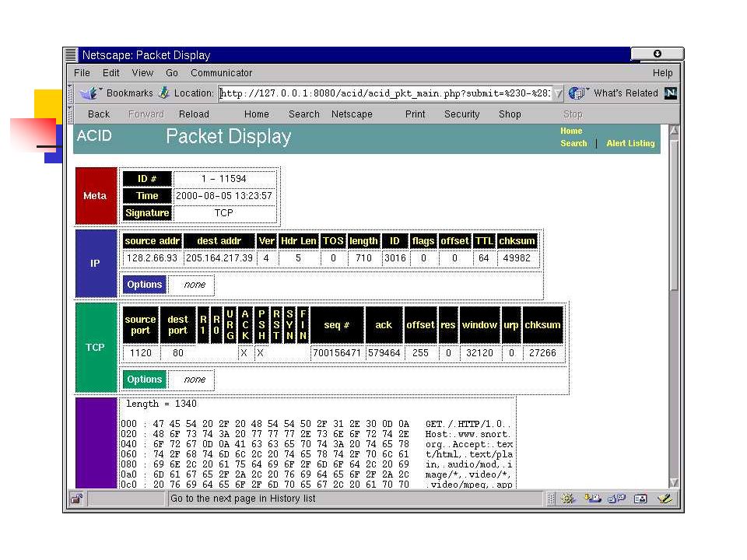Open the Help menu

pos(662,73)
